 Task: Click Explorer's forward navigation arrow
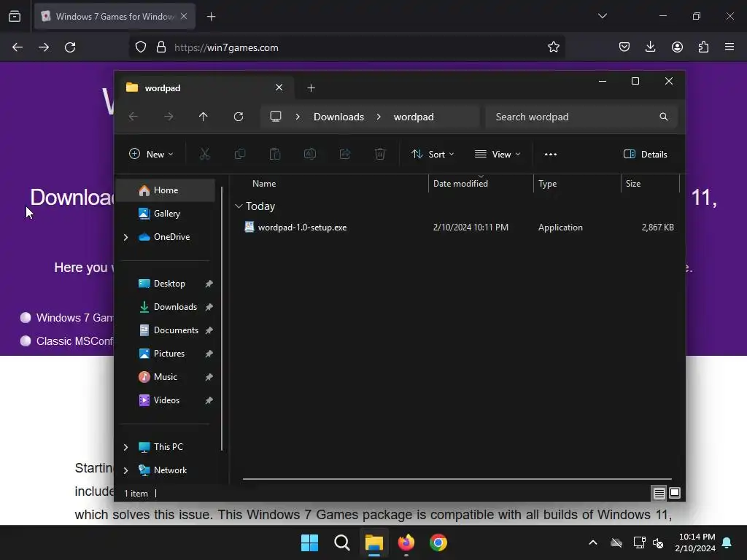(169, 117)
